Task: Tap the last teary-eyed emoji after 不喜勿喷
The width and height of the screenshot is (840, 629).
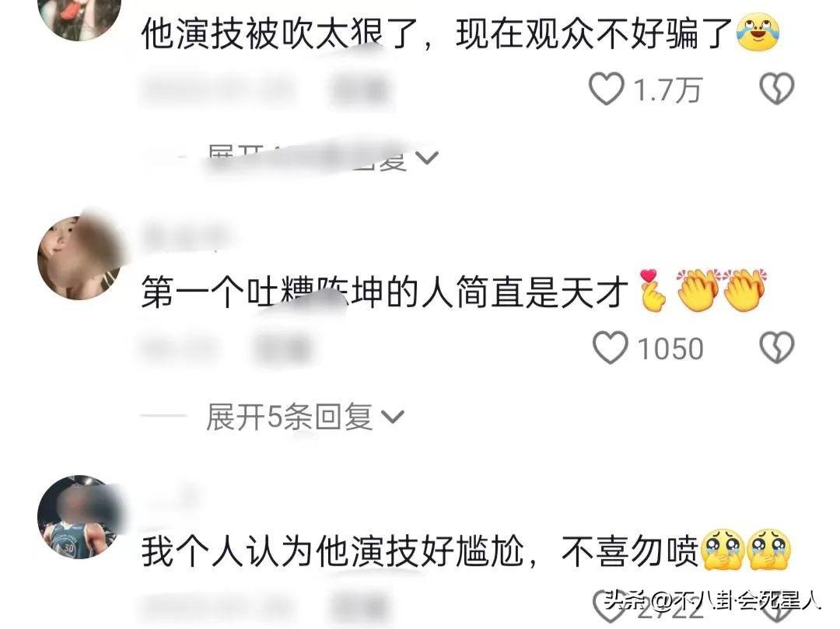Action: click(x=768, y=550)
